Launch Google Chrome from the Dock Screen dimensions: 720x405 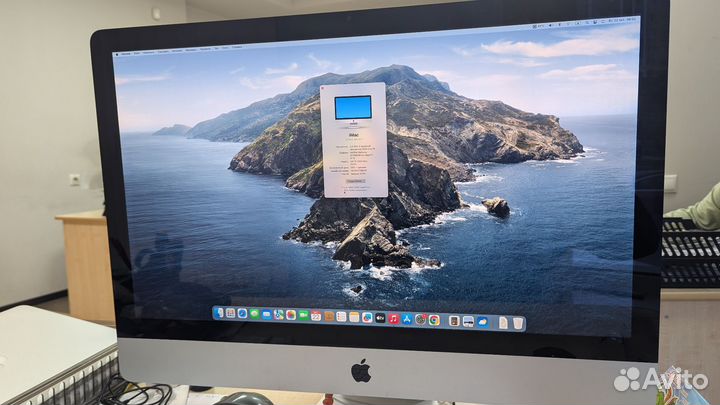[434, 320]
